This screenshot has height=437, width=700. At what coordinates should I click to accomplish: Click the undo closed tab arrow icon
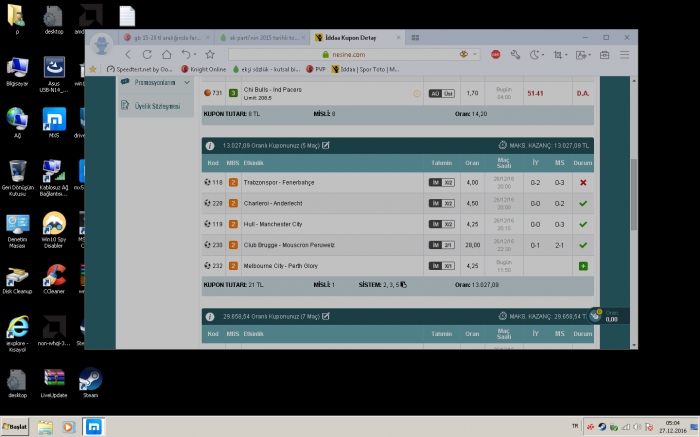[185, 54]
